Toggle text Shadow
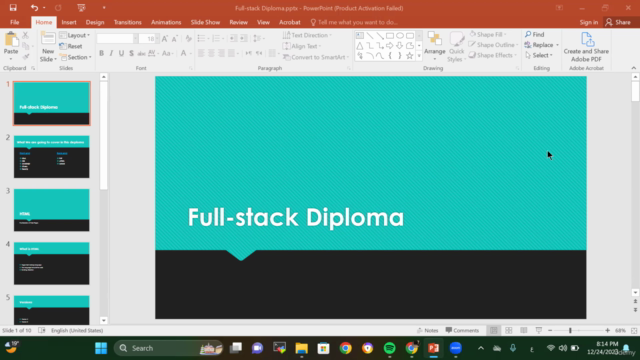The width and height of the screenshot is (640, 360). [x=131, y=53]
